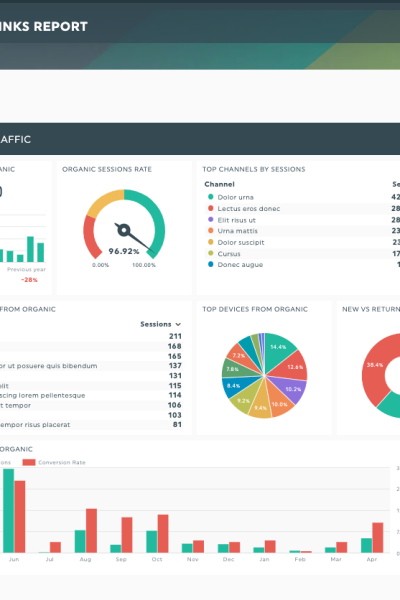Click the Previous year label
Screen dimensions: 400x600
[x=26, y=269]
